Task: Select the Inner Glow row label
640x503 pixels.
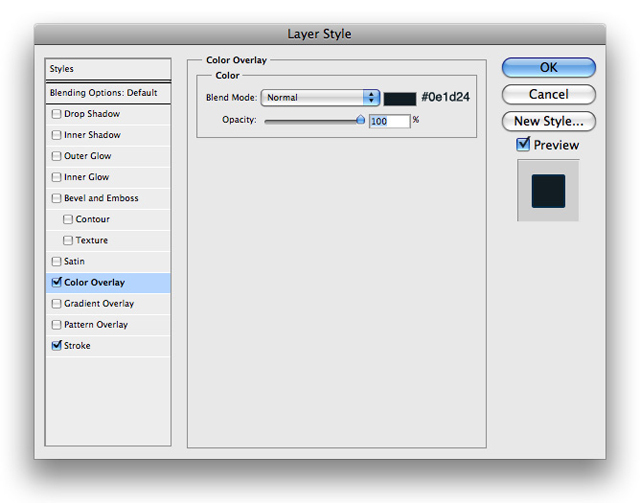Action: click(x=87, y=177)
